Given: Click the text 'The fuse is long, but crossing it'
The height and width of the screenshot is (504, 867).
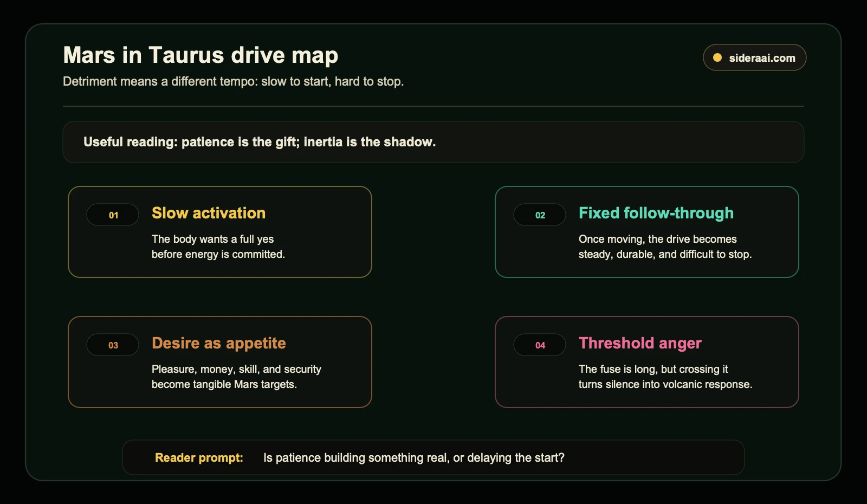Looking at the screenshot, I should tap(654, 369).
